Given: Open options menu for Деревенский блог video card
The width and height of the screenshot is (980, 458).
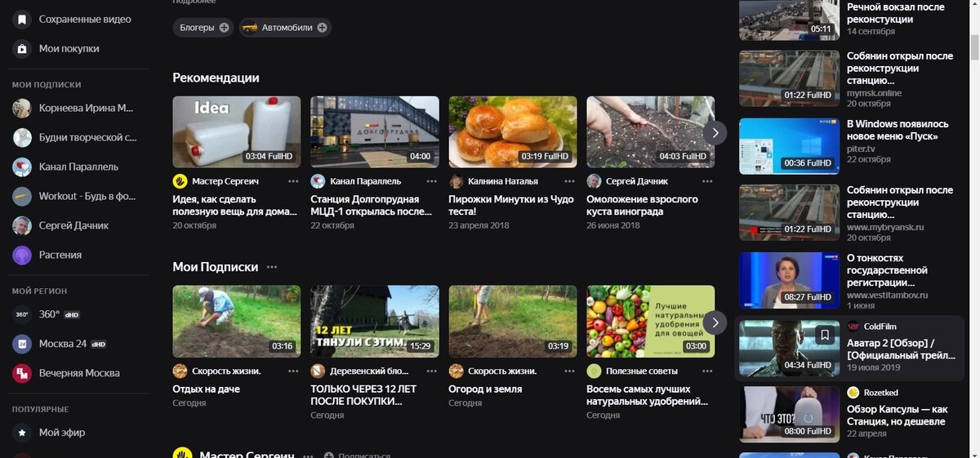Looking at the screenshot, I should (431, 371).
